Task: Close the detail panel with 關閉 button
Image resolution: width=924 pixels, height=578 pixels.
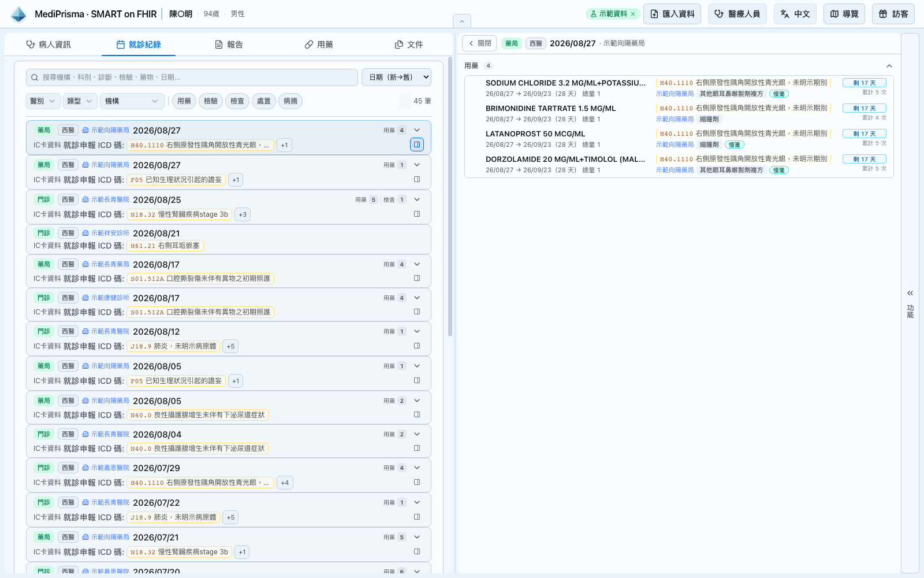Action: pyautogui.click(x=479, y=43)
